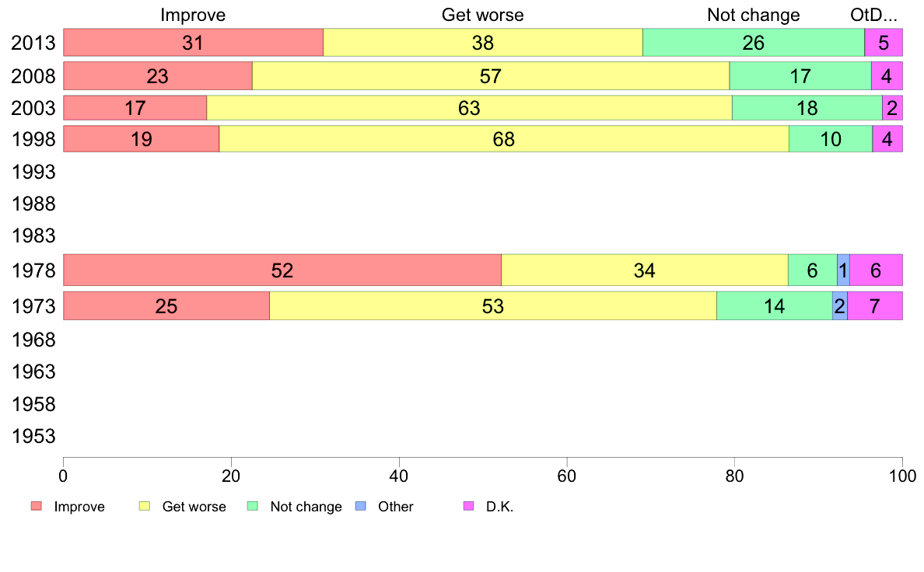Click the green Not change legend swatch
The width and height of the screenshot is (924, 572).
click(252, 507)
